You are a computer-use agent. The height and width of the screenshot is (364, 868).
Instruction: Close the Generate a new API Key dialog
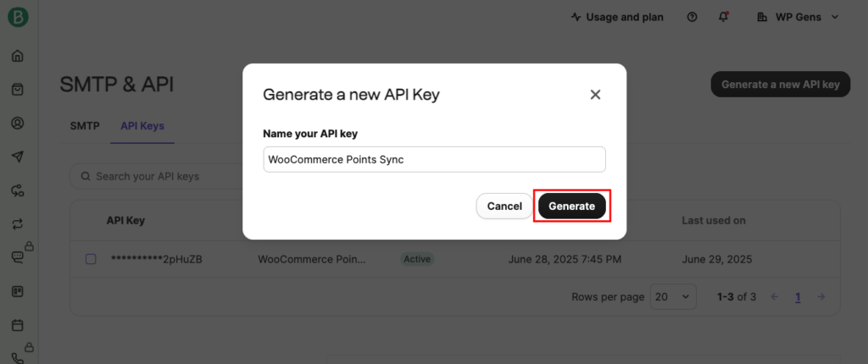coord(595,95)
